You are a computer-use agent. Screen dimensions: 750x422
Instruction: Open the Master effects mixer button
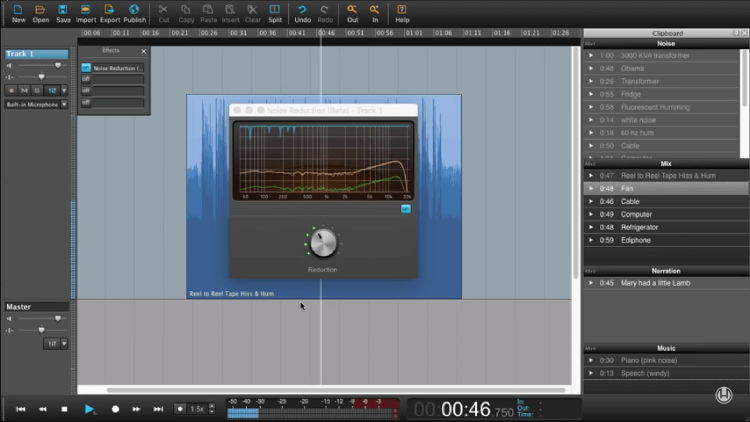pos(52,344)
